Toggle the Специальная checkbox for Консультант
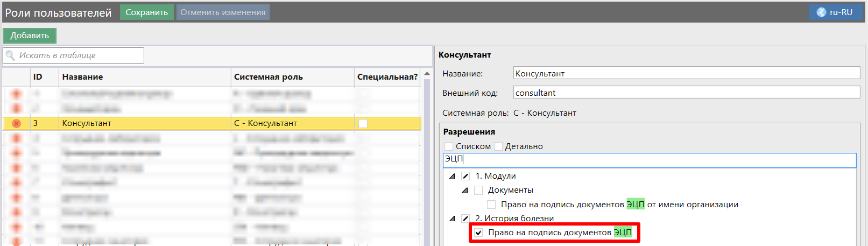The height and width of the screenshot is (246, 868). (x=363, y=123)
